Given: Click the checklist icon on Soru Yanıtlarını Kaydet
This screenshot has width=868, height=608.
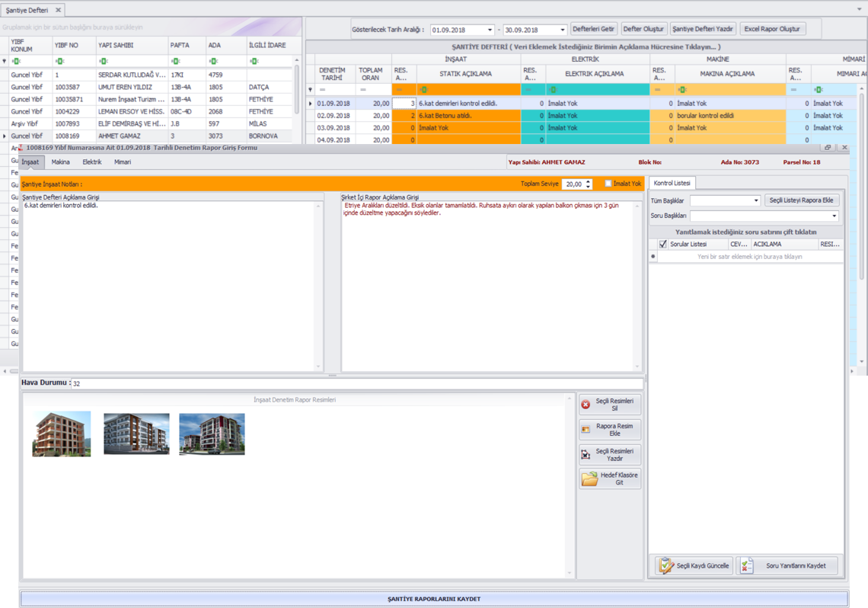Looking at the screenshot, I should click(747, 565).
